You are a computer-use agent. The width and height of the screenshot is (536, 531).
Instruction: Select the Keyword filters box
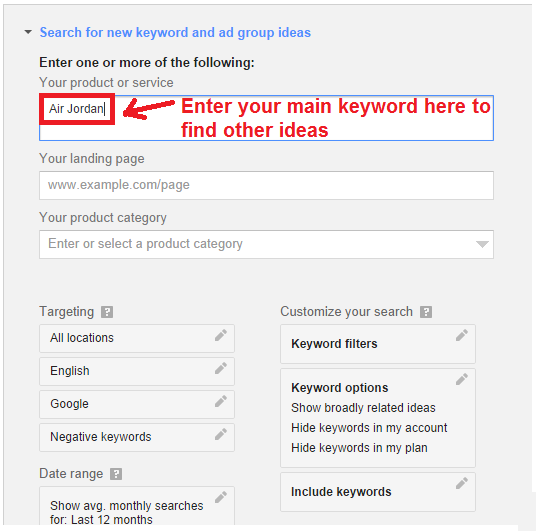(378, 344)
